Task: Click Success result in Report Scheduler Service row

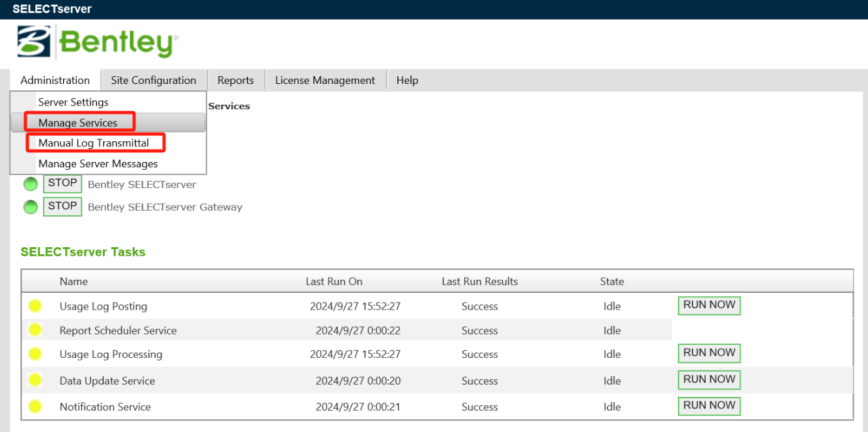Action: (480, 331)
